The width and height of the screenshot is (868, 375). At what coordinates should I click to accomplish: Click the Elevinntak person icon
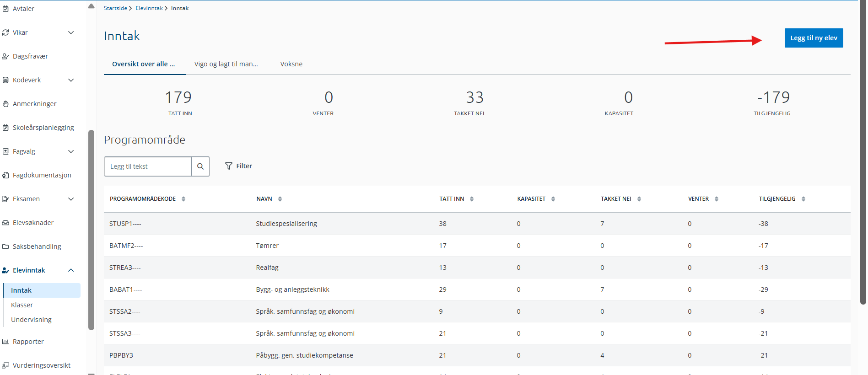pyautogui.click(x=5, y=270)
